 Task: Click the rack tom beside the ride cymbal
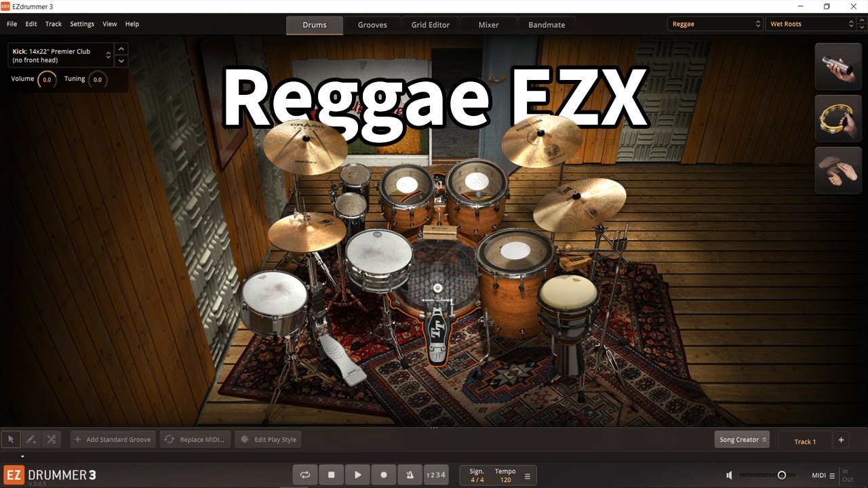[x=477, y=195]
